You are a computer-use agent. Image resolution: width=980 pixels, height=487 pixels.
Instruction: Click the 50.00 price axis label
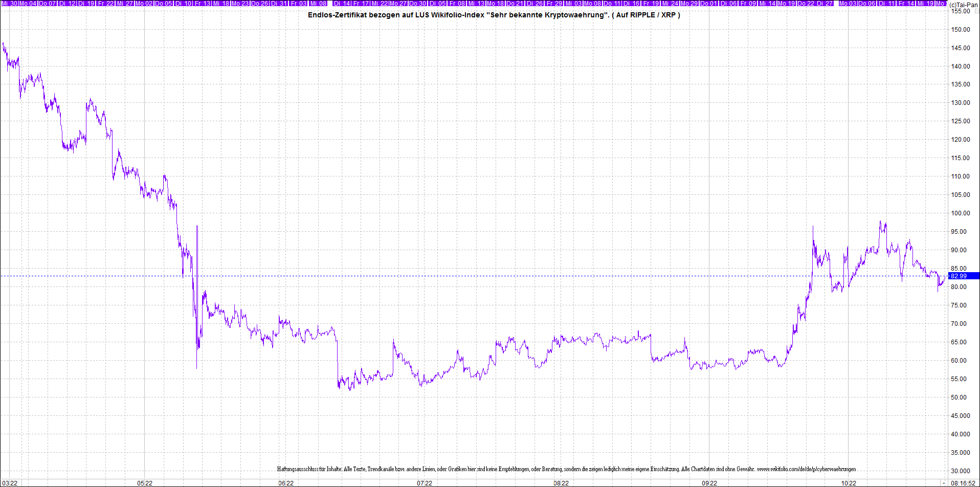tap(959, 397)
